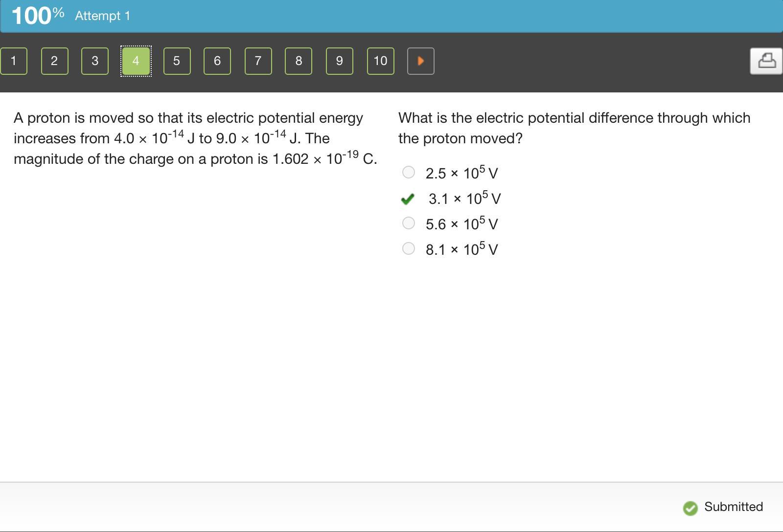Click the 100% score indicator
The width and height of the screenshot is (783, 532).
(38, 16)
